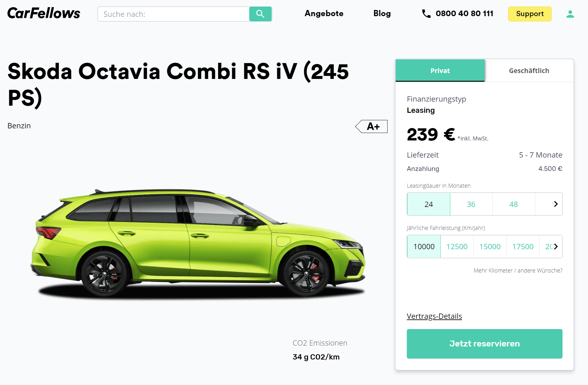This screenshot has width=588, height=385.
Task: Choose 15000 km yearly mileage
Action: [490, 246]
